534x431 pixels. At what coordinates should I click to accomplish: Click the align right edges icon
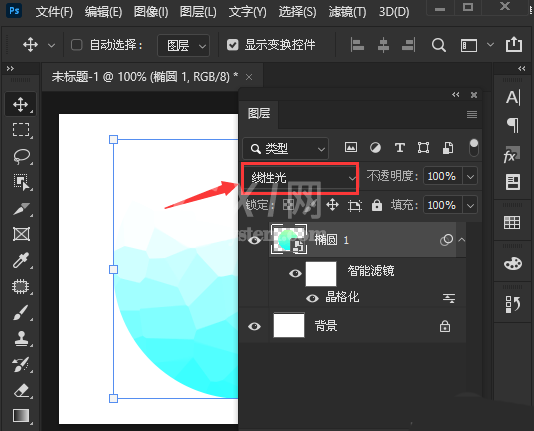click(408, 45)
